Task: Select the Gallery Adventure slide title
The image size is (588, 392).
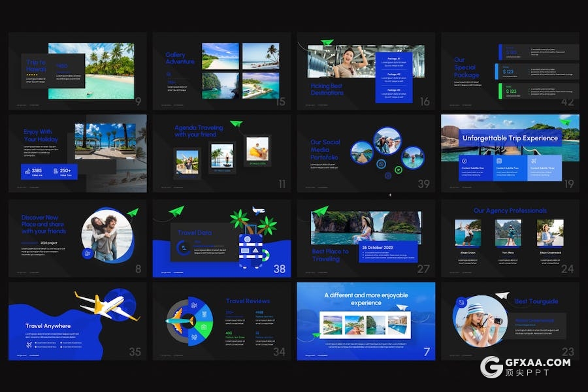Action: [180, 58]
